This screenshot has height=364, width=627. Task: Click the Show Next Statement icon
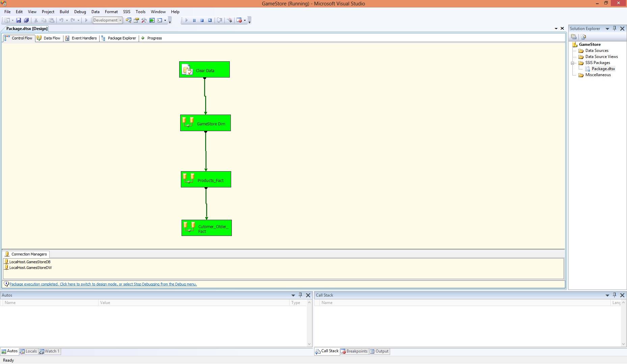(x=220, y=20)
